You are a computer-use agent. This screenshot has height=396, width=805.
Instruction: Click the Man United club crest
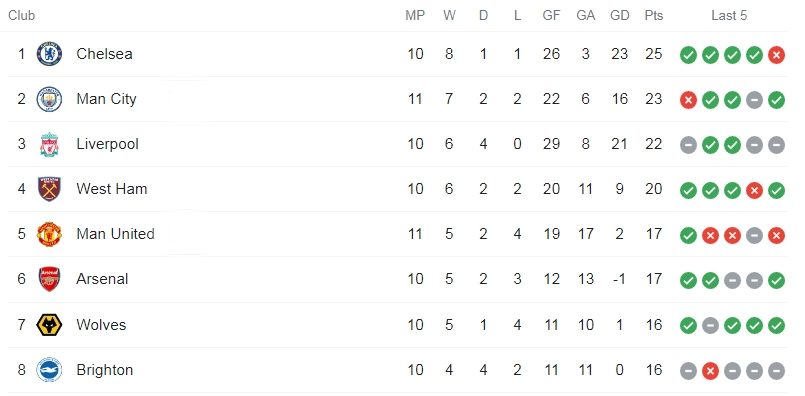point(49,234)
